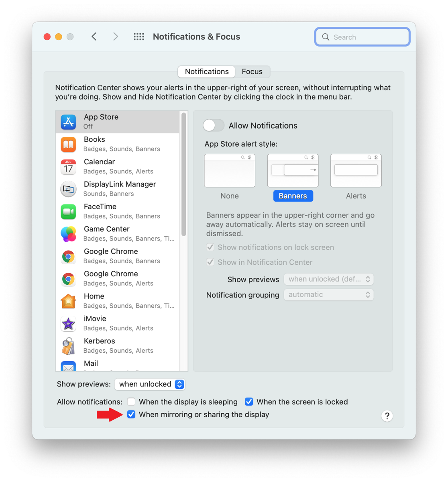This screenshot has width=448, height=482.
Task: Switch to the Focus tab
Action: (x=252, y=71)
